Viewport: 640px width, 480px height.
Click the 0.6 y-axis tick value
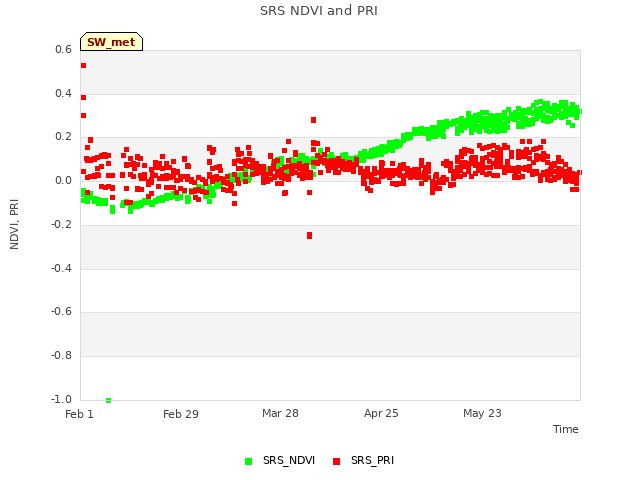coord(63,49)
